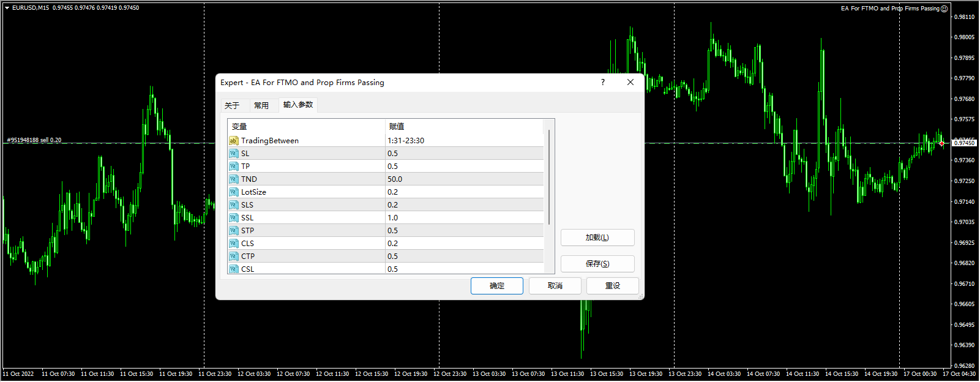
Task: Click the parameter list vertical scrollbar
Action: tap(549, 178)
